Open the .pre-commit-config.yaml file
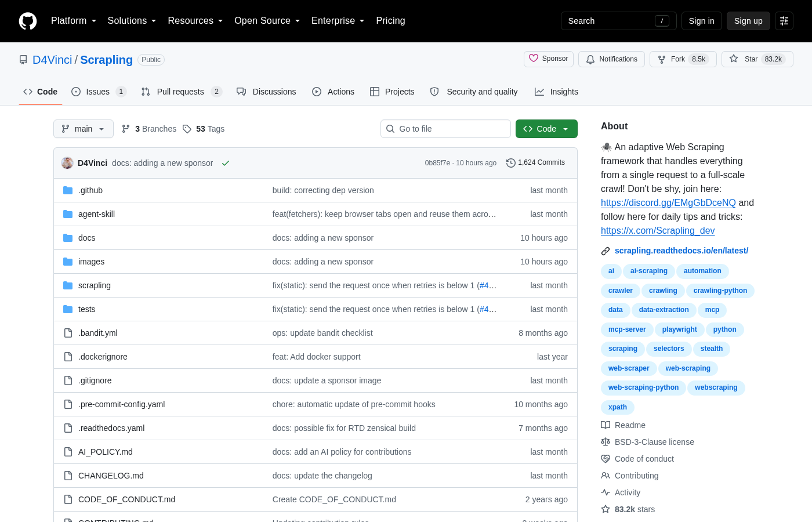 pos(122,404)
